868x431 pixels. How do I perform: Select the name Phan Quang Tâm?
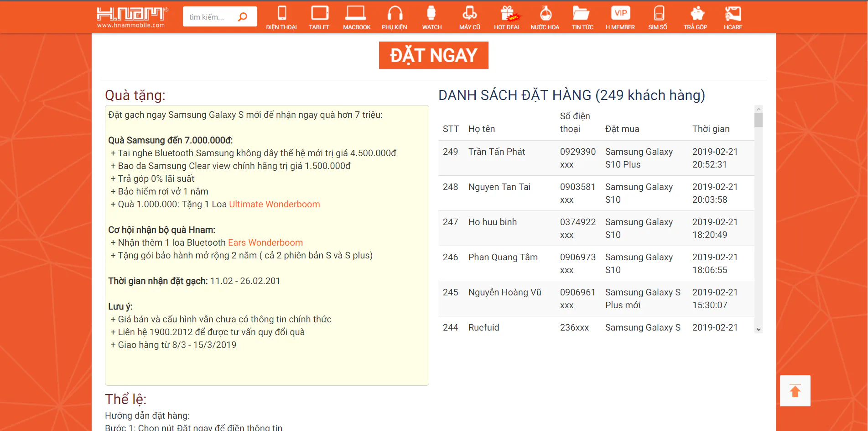point(503,257)
